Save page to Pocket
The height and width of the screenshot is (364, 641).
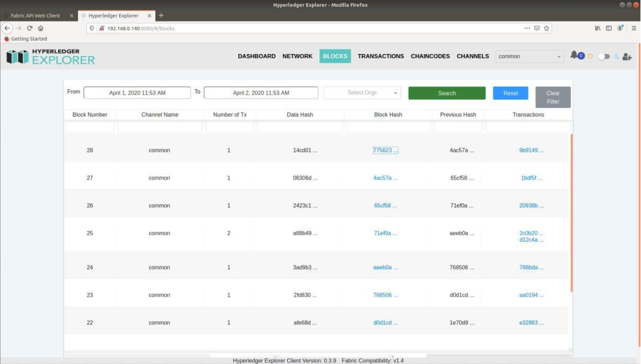point(537,28)
